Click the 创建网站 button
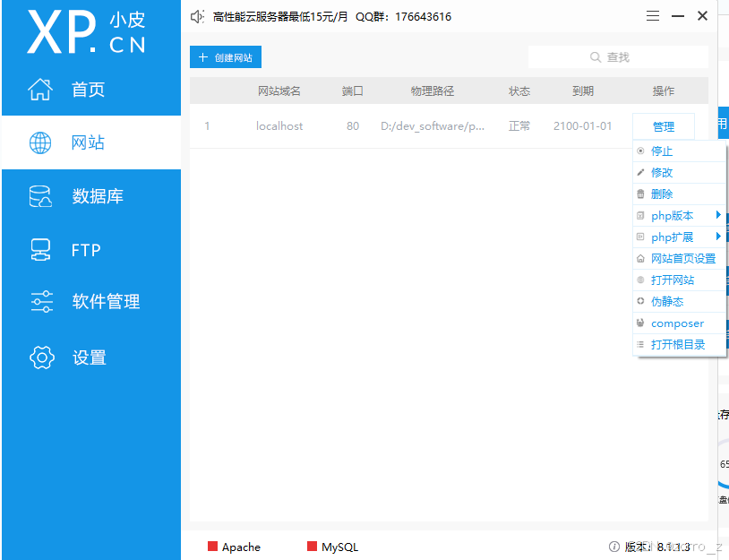Image resolution: width=729 pixels, height=560 pixels. tap(226, 57)
